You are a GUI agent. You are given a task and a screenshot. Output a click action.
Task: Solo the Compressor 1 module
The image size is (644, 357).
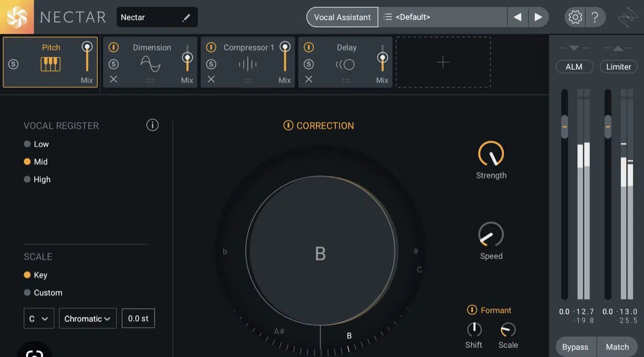pos(211,64)
